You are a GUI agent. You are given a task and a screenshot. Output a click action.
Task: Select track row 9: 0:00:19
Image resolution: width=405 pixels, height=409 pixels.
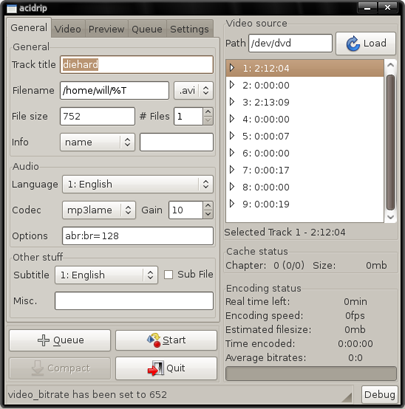click(x=305, y=204)
